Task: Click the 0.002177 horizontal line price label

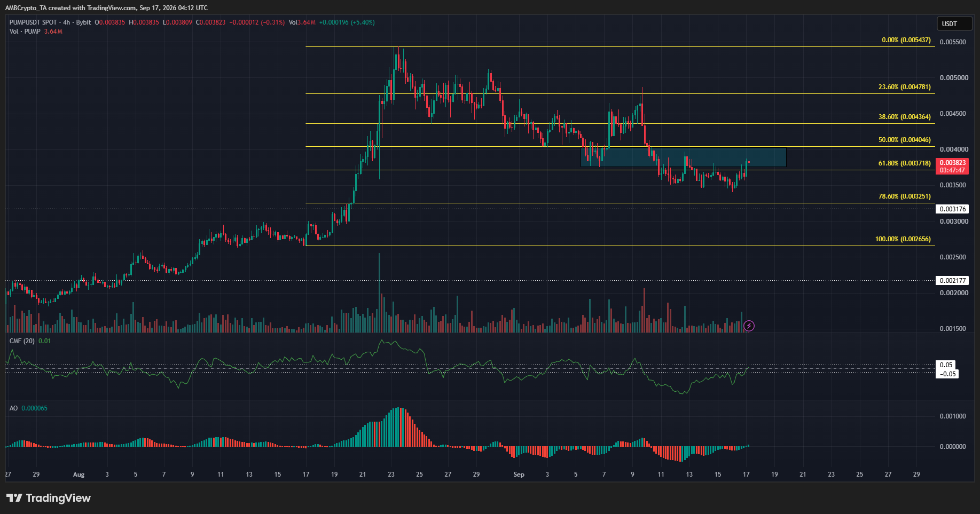Action: coord(952,280)
